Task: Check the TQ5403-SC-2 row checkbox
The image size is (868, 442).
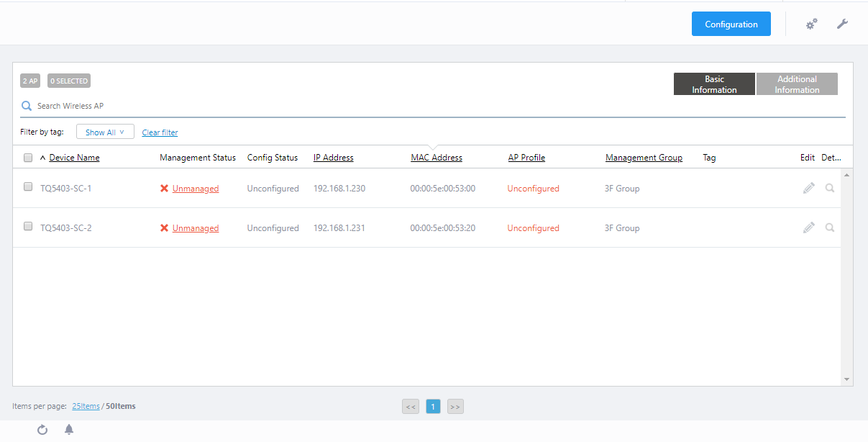Action: 28,226
